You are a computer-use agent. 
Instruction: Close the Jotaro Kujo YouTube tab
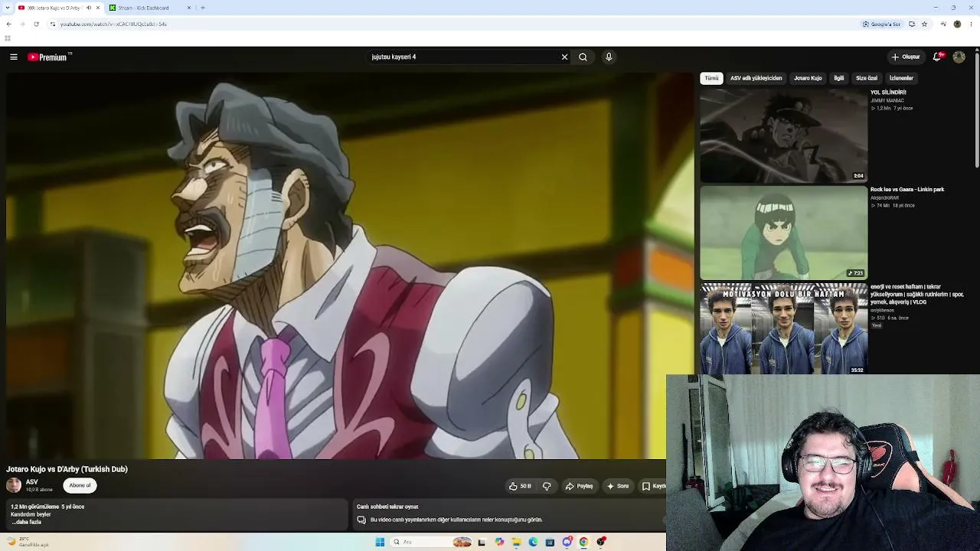tap(98, 8)
